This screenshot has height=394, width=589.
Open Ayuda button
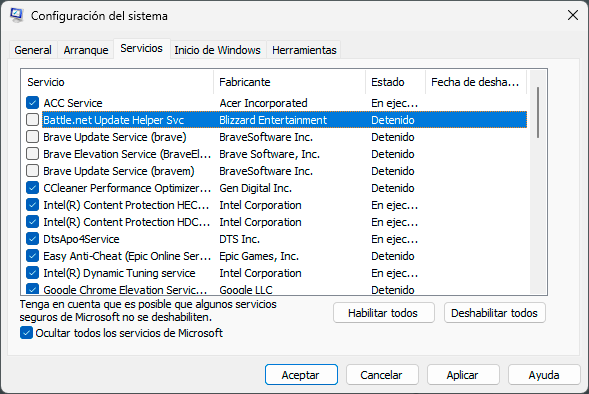coord(544,374)
